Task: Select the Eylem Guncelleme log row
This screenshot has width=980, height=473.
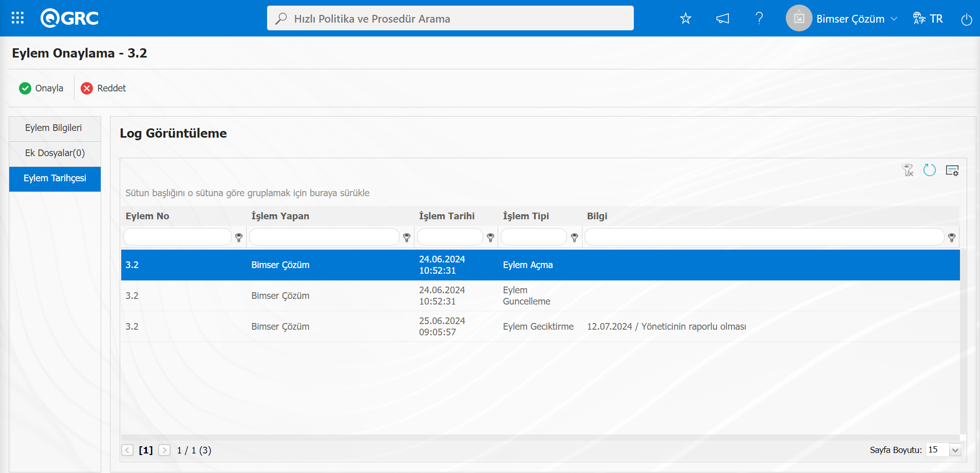Action: click(x=540, y=296)
